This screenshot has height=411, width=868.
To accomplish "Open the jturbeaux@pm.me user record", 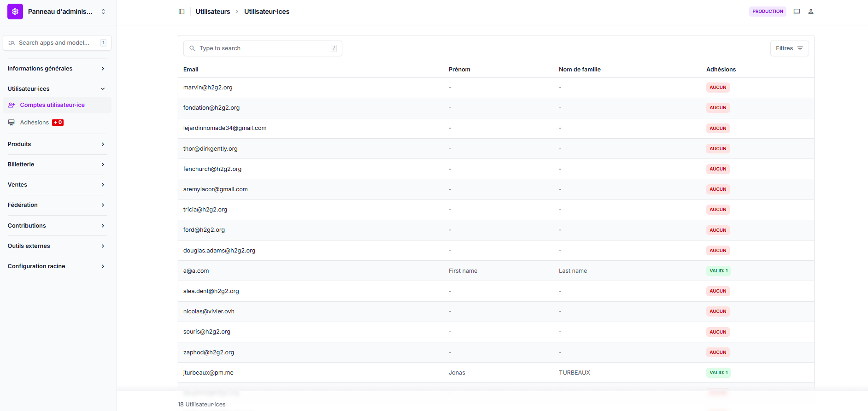I will click(208, 373).
